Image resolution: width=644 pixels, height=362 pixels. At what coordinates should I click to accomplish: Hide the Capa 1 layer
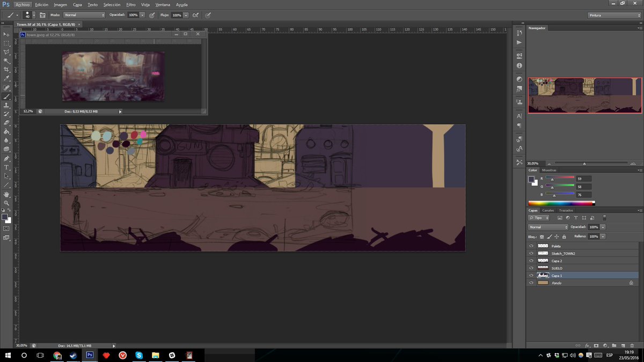(x=531, y=275)
